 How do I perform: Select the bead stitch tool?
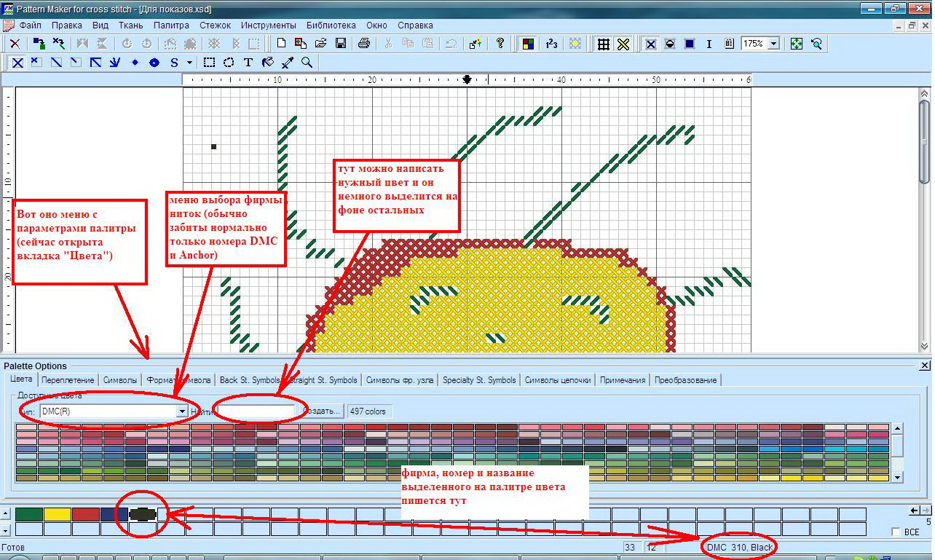[x=154, y=63]
